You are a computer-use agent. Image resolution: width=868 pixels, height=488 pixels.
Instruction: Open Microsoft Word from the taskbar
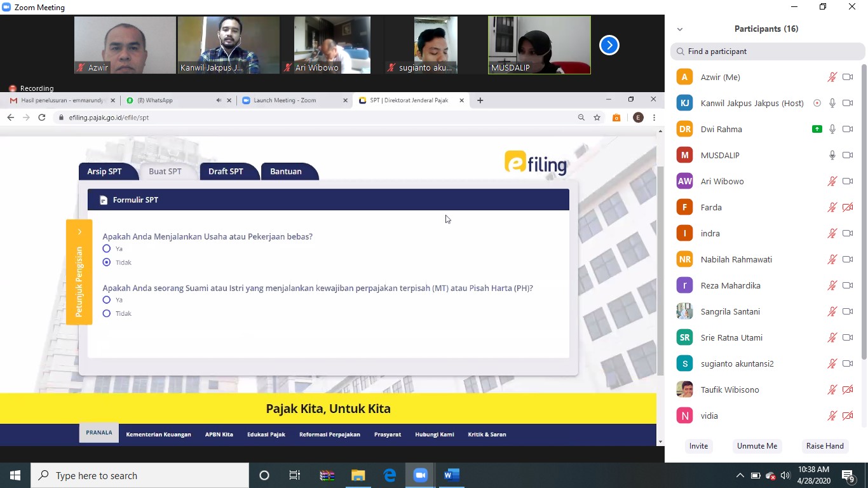point(451,475)
